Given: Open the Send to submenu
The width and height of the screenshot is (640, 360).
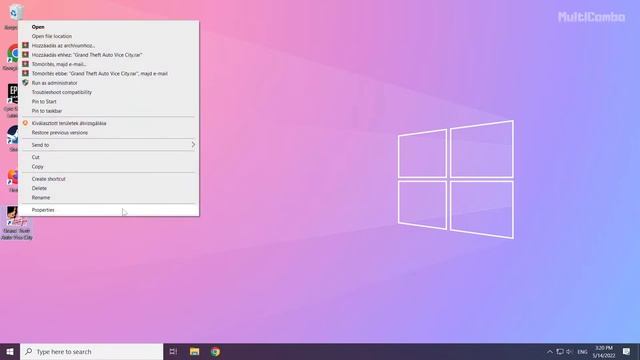Looking at the screenshot, I should 109,145.
